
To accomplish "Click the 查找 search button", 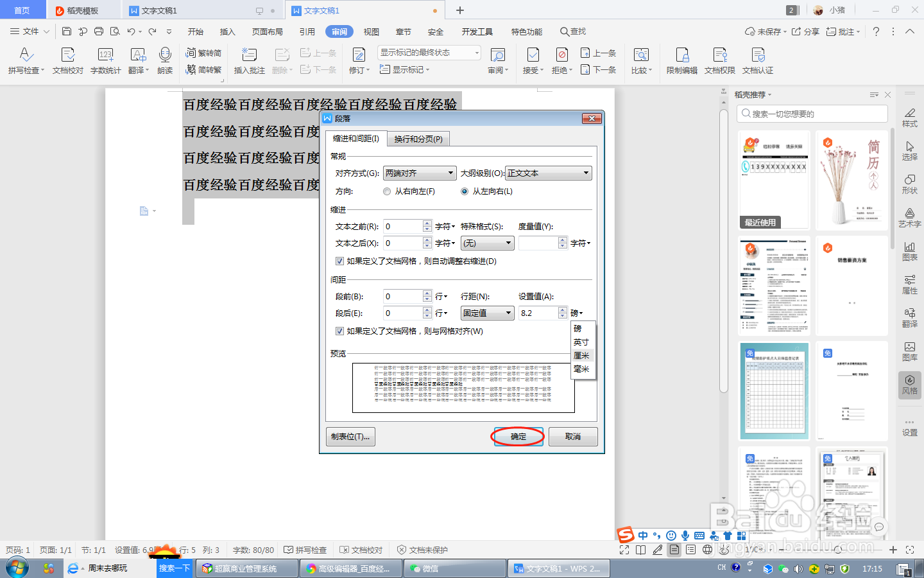I will pos(573,31).
